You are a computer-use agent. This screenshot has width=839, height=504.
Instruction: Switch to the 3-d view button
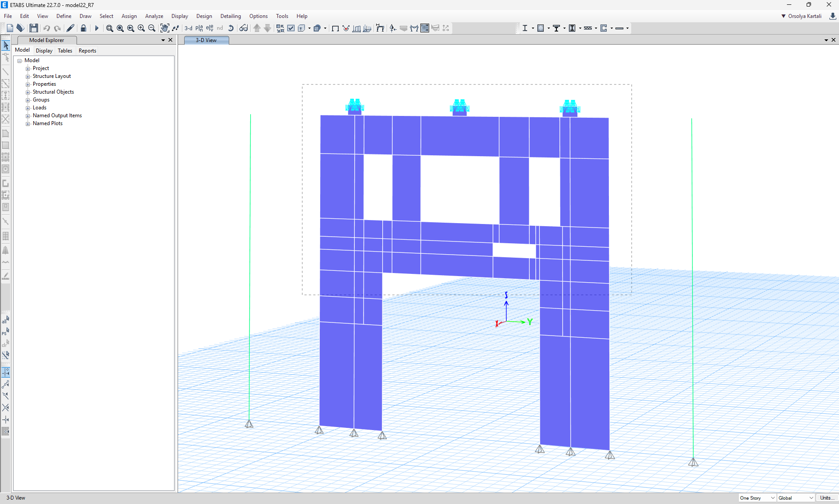coord(188,28)
